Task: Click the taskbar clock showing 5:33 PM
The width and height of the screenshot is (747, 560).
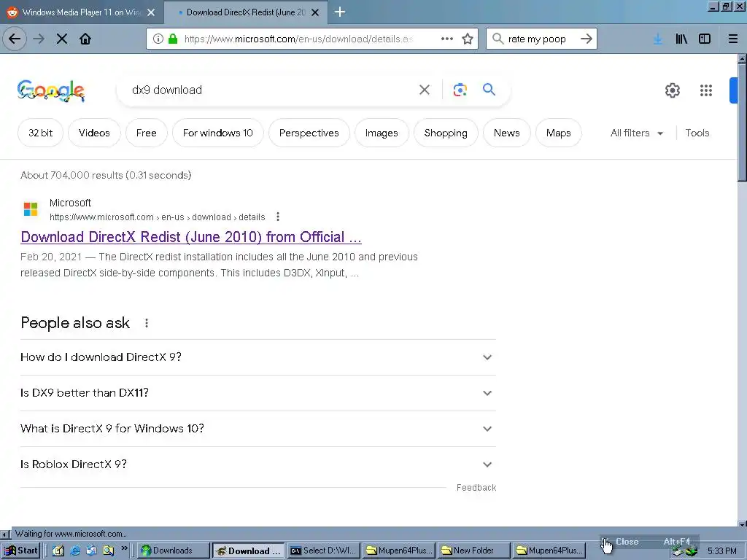Action: pyautogui.click(x=721, y=551)
